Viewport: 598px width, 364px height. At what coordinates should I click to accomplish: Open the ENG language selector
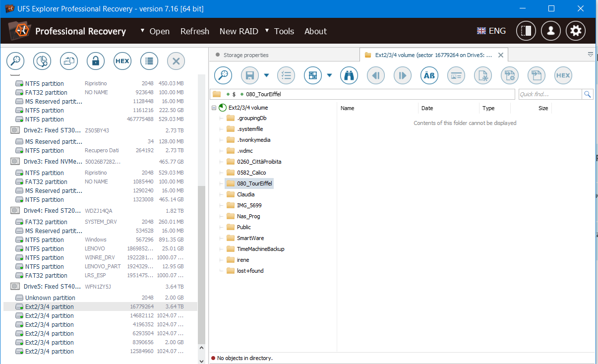(491, 31)
